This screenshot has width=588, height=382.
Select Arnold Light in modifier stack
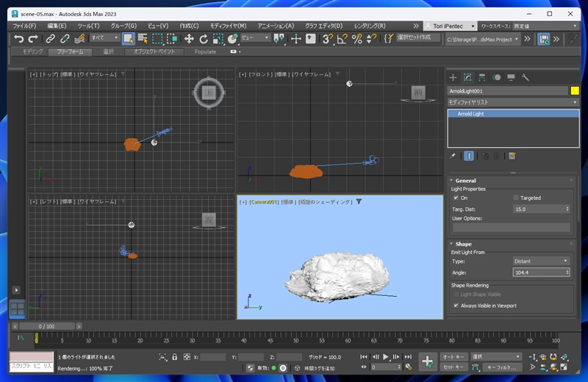pos(513,114)
